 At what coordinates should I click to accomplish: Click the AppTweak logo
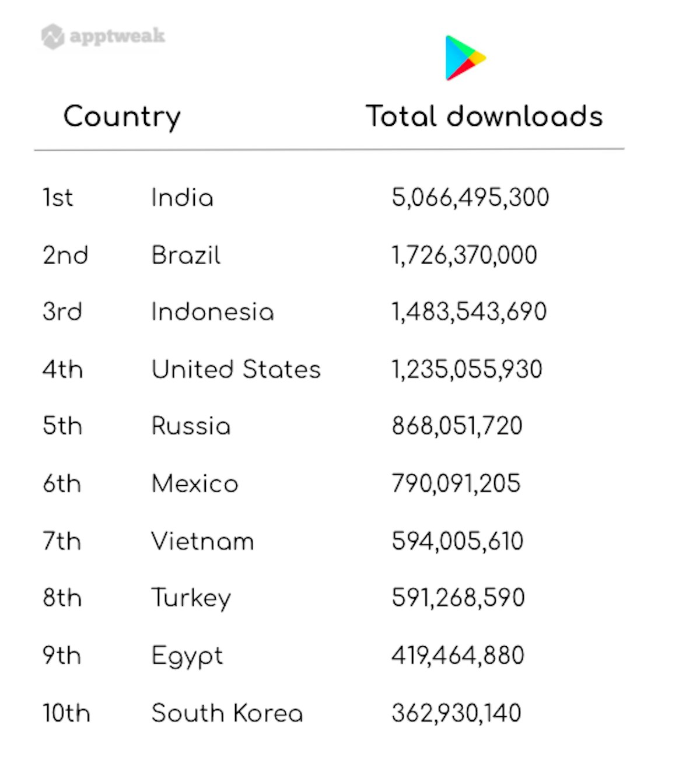pos(103,36)
